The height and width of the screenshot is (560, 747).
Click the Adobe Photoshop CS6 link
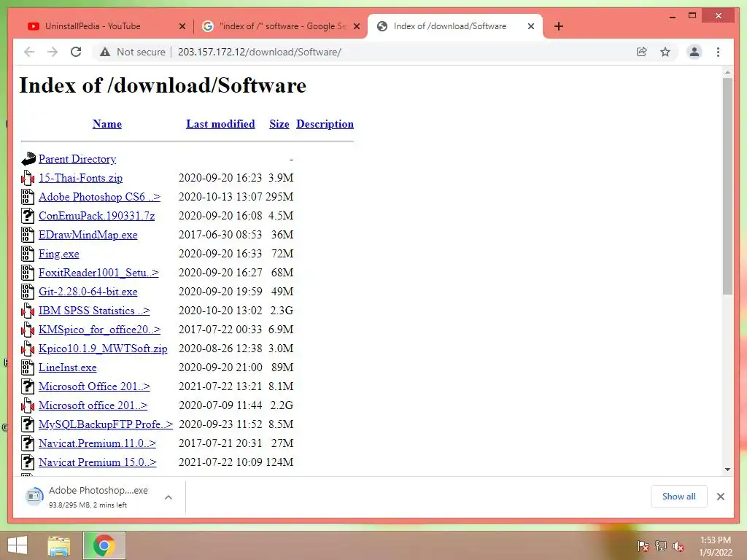[x=99, y=197]
